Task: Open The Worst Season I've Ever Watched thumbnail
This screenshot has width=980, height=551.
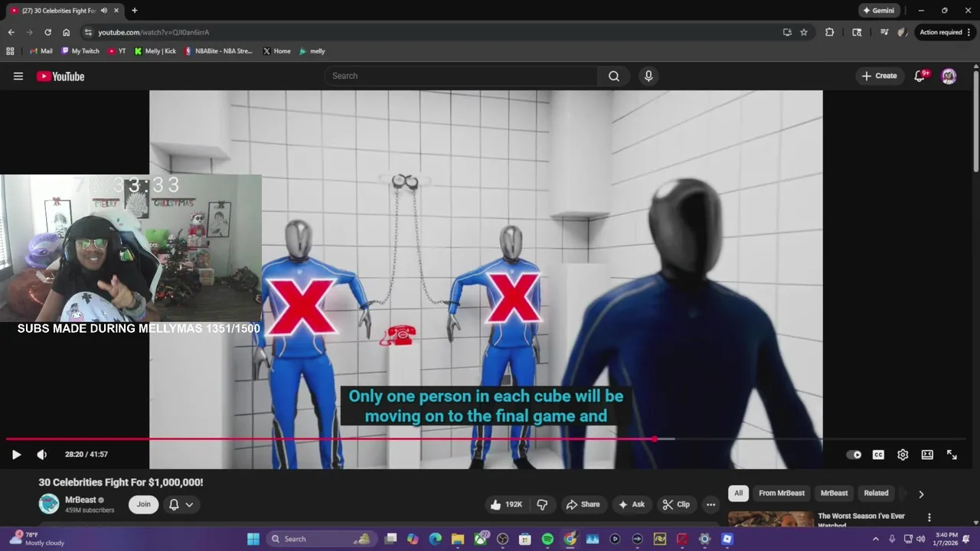Action: [771, 519]
